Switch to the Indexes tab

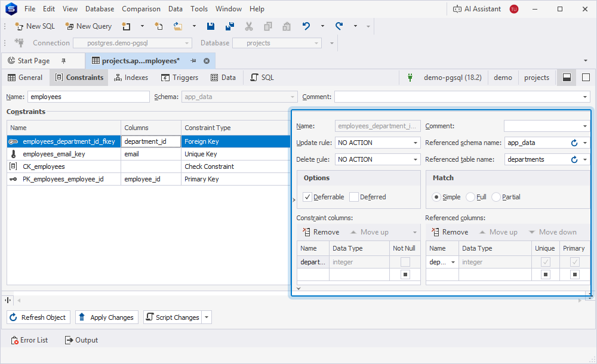pos(131,78)
